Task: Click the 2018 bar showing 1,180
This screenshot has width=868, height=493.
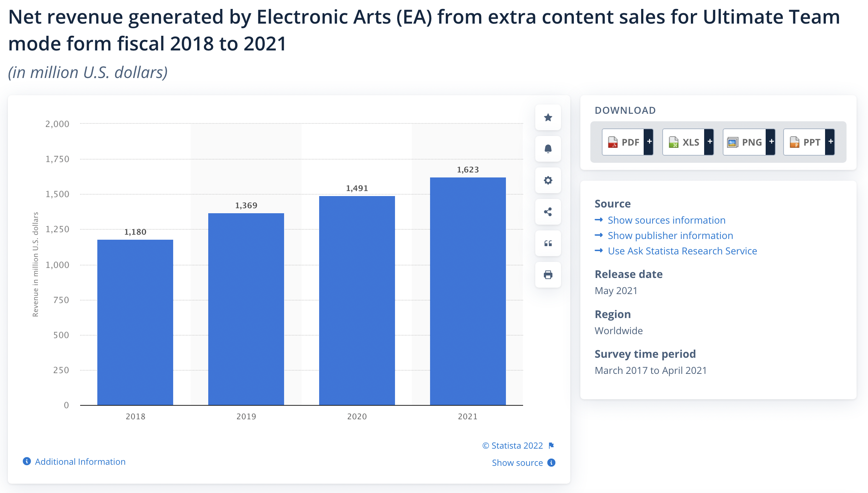Action: click(135, 322)
